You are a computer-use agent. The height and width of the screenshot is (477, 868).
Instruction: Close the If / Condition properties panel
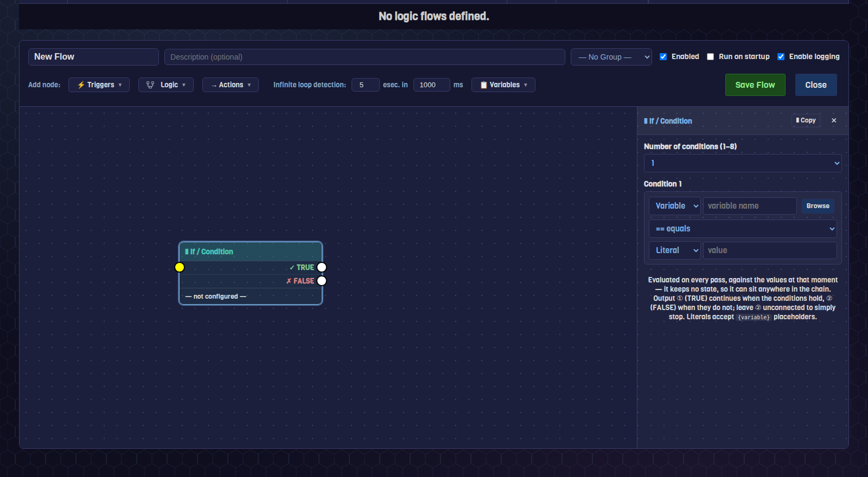click(834, 120)
